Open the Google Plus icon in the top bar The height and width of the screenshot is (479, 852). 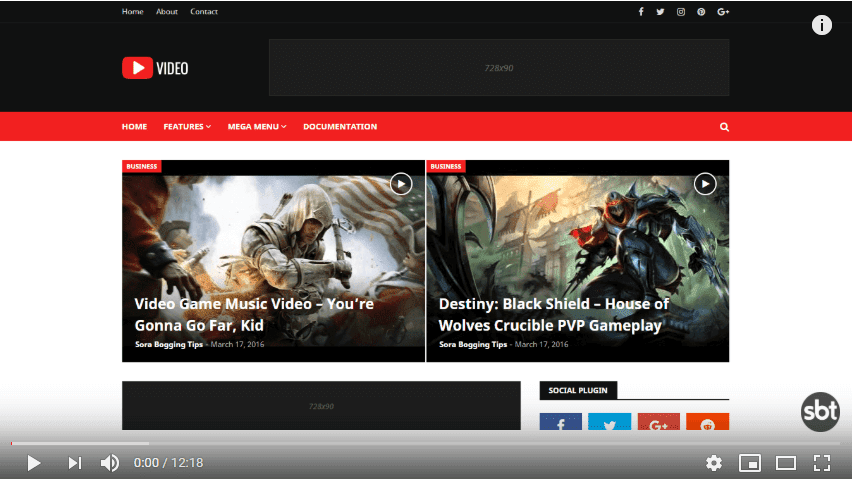click(723, 11)
